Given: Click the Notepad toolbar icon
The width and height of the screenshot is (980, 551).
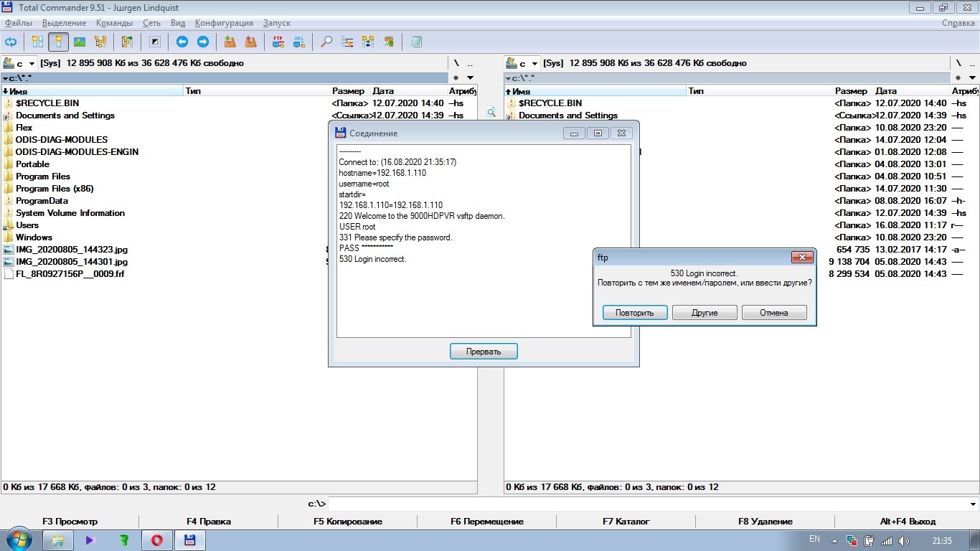Looking at the screenshot, I should point(416,42).
